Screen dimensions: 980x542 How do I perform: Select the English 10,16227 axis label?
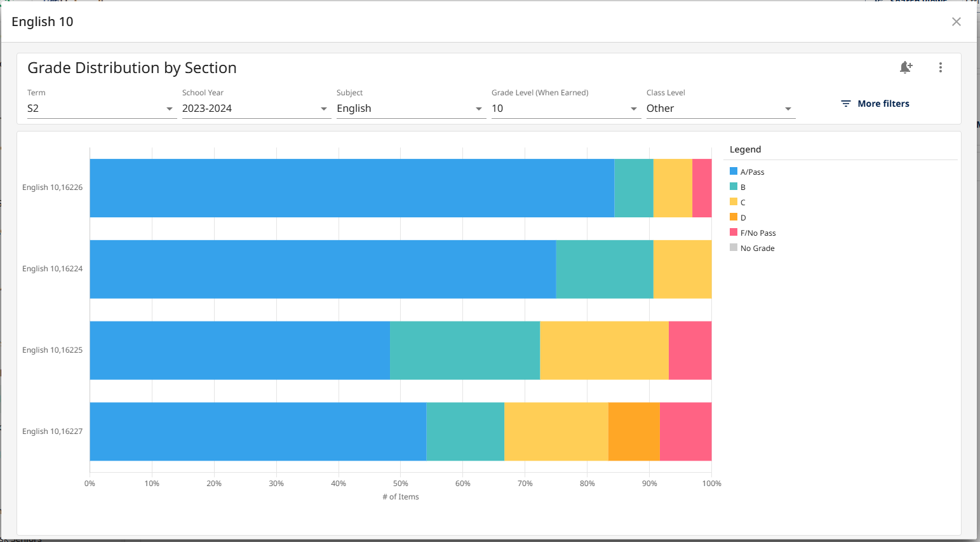(53, 431)
